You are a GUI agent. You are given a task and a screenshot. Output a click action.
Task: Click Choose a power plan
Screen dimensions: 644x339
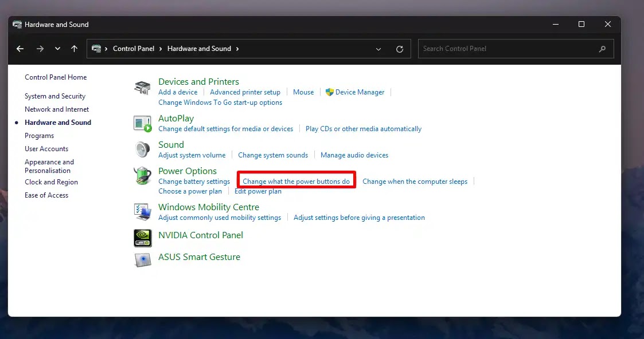(x=190, y=191)
